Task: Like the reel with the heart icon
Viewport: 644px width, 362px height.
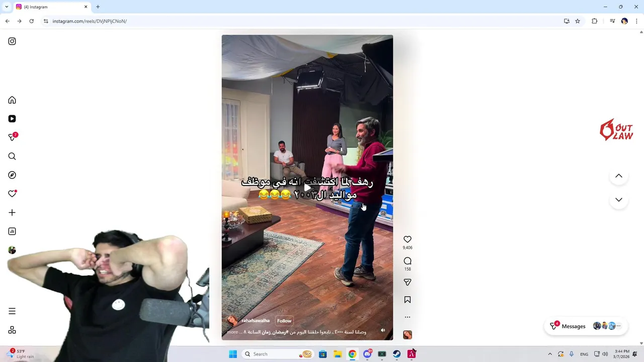Action: (x=408, y=239)
